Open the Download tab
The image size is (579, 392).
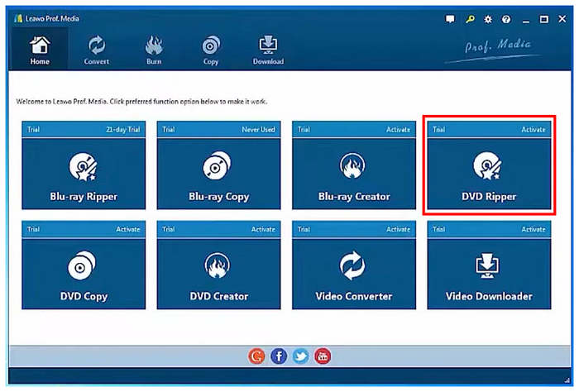[268, 50]
